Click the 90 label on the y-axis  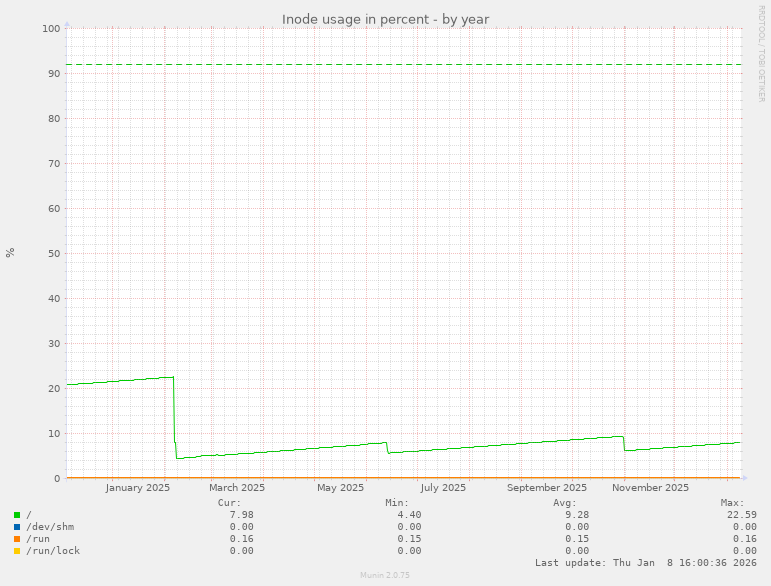click(54, 74)
